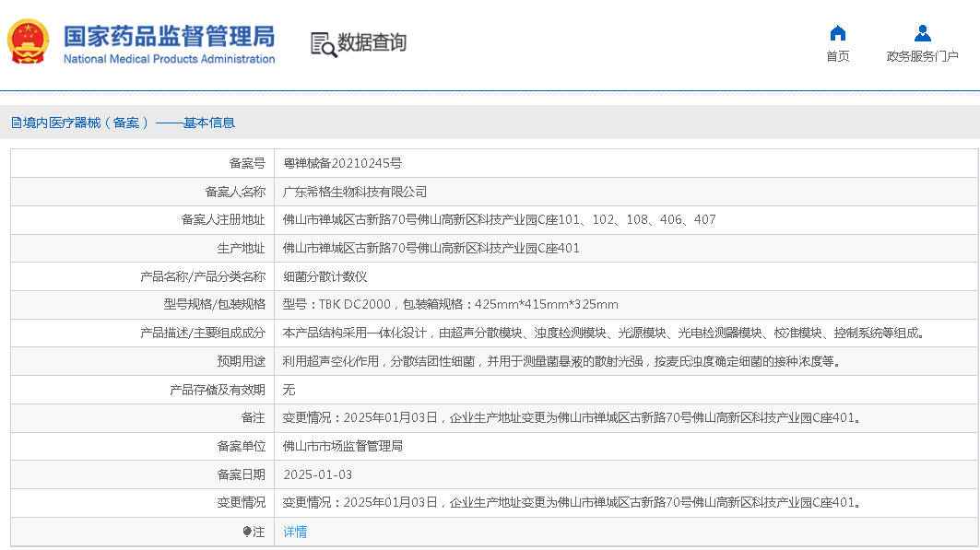Image resolution: width=980 pixels, height=550 pixels.
Task: Open the 详情 link in the 注 row
Action: coord(295,532)
